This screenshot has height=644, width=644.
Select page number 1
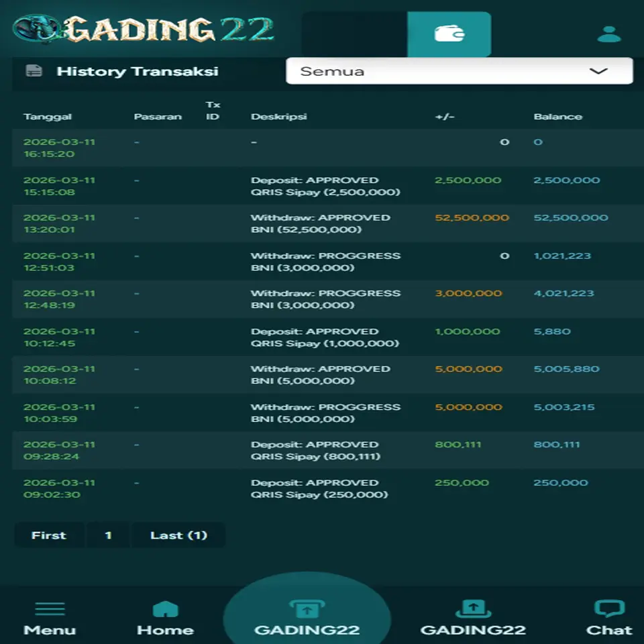[108, 535]
